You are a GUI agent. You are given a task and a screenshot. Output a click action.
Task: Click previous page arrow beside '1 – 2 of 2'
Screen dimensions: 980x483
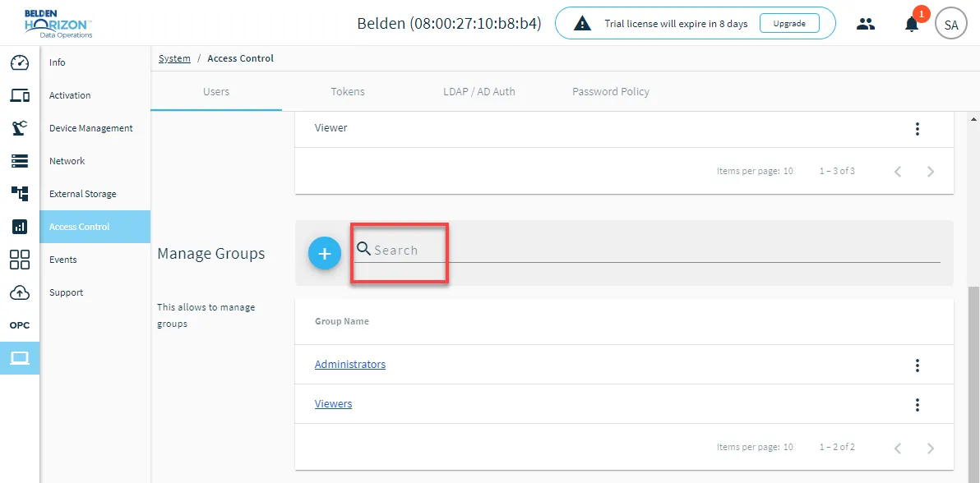tap(898, 448)
